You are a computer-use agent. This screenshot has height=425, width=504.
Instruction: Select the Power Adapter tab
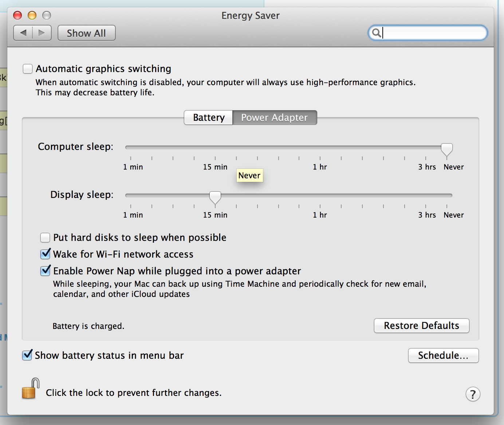pyautogui.click(x=274, y=118)
